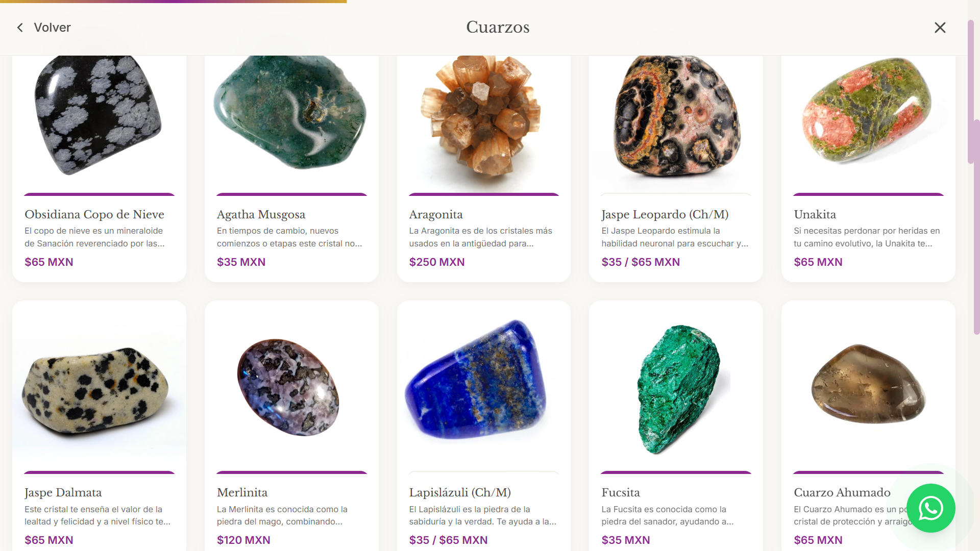Open the Fucsita product title
Screen dimensions: 980x551
click(x=620, y=492)
